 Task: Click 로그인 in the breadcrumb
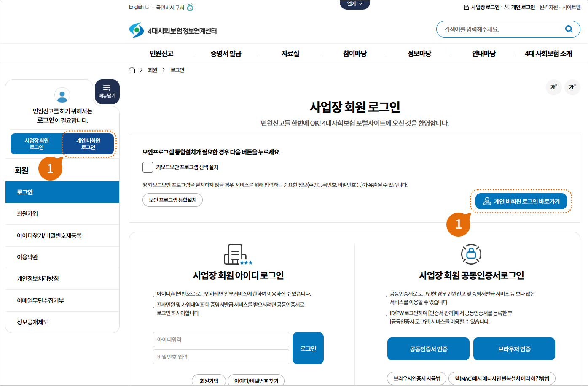(177, 70)
